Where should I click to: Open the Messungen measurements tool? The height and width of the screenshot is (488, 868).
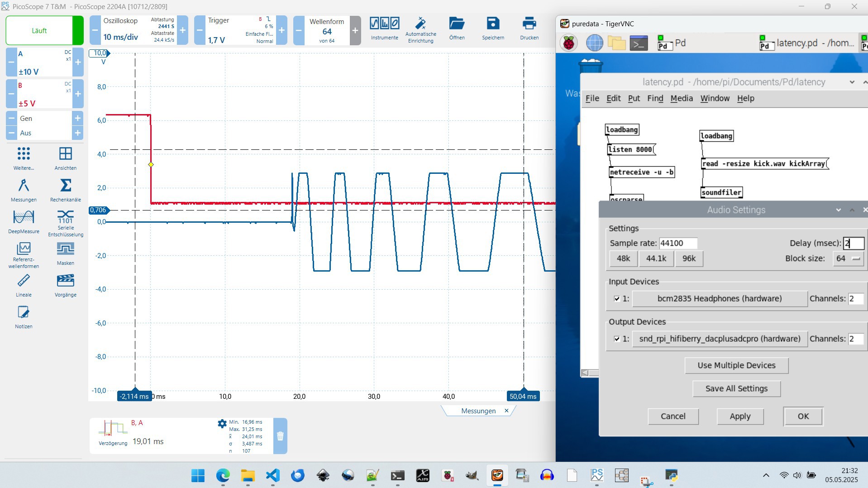24,190
